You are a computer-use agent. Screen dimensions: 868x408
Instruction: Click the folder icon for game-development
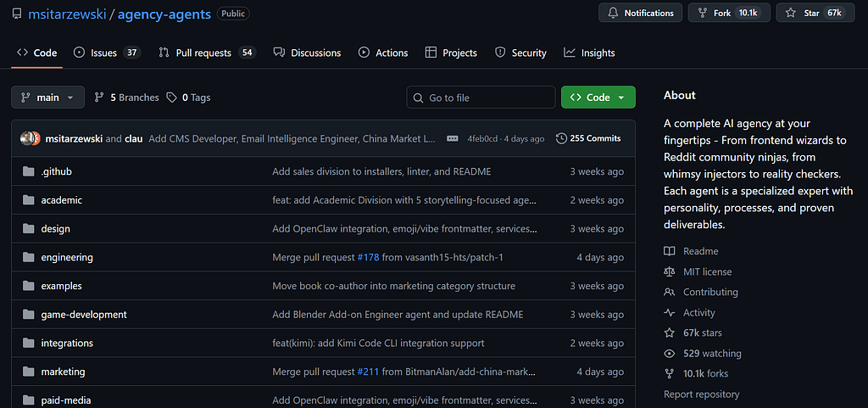coord(29,315)
